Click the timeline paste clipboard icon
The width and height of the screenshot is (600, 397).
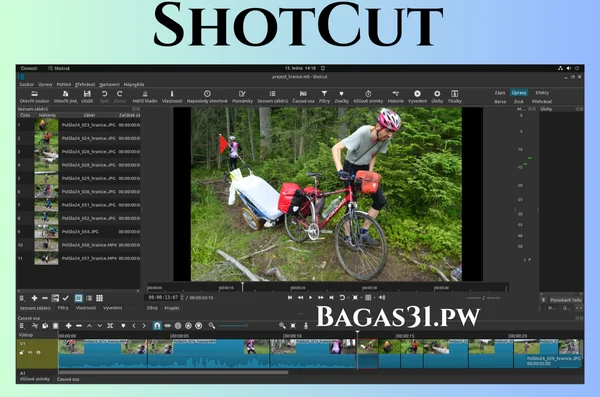click(x=55, y=326)
